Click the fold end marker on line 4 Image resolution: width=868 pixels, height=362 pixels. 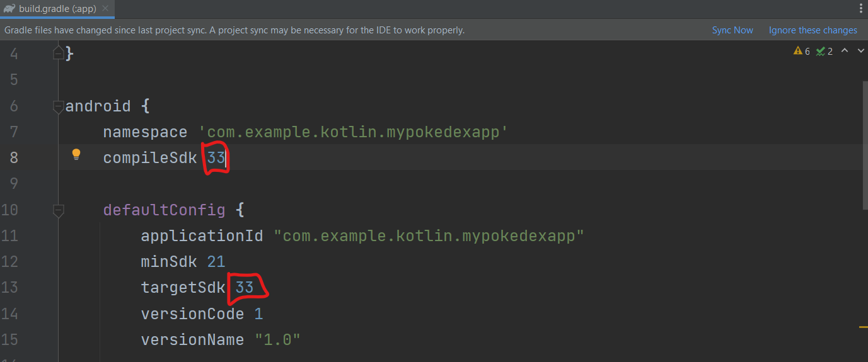click(x=59, y=54)
